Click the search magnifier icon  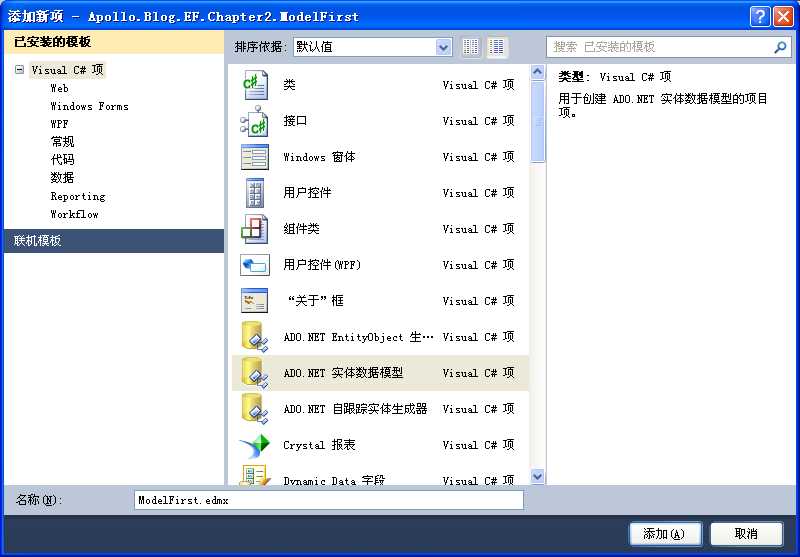tap(780, 47)
